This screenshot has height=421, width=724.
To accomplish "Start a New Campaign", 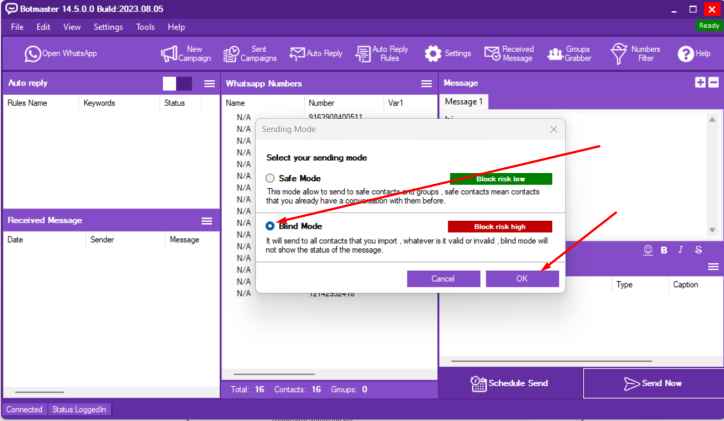I will coord(187,53).
